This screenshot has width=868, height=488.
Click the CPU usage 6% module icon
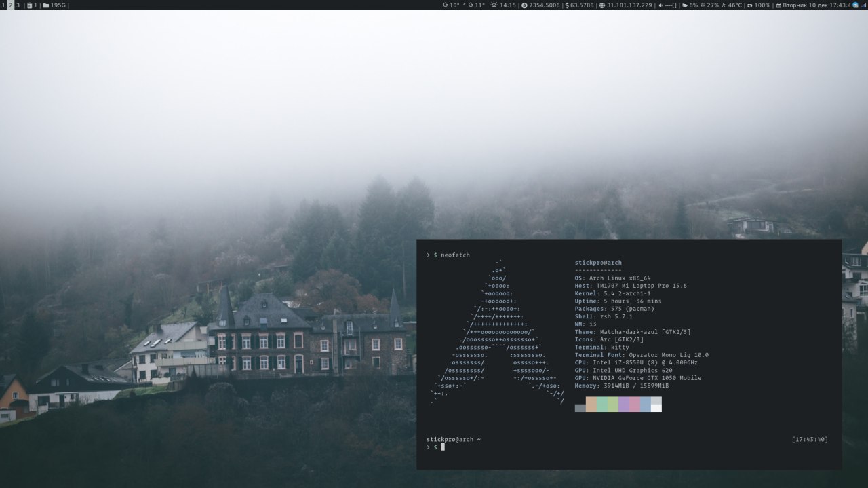click(x=685, y=5)
